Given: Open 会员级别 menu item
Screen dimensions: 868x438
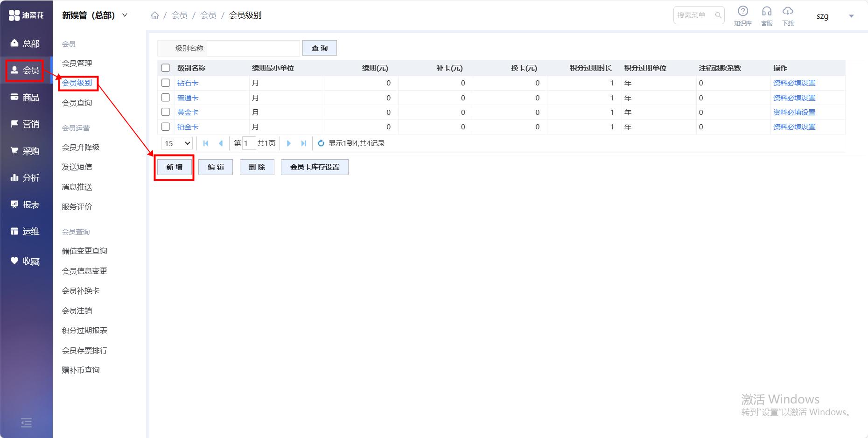Looking at the screenshot, I should click(x=77, y=83).
